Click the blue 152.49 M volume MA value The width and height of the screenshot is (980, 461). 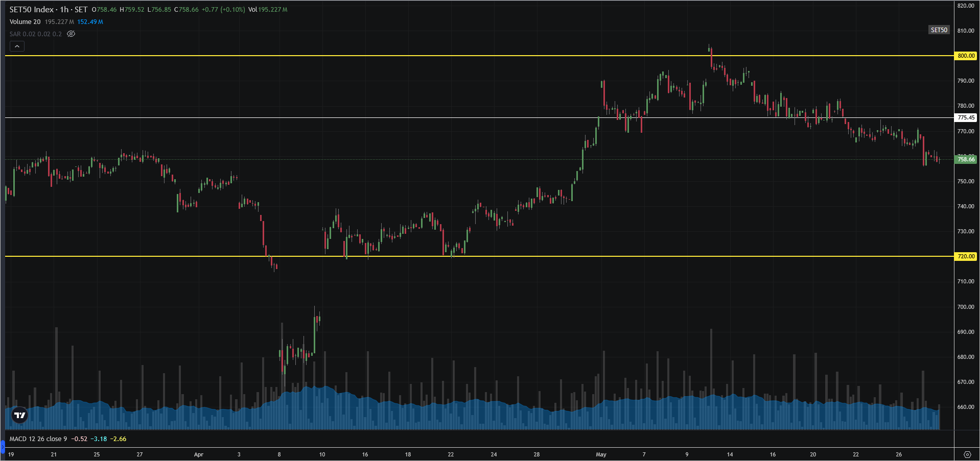click(90, 22)
